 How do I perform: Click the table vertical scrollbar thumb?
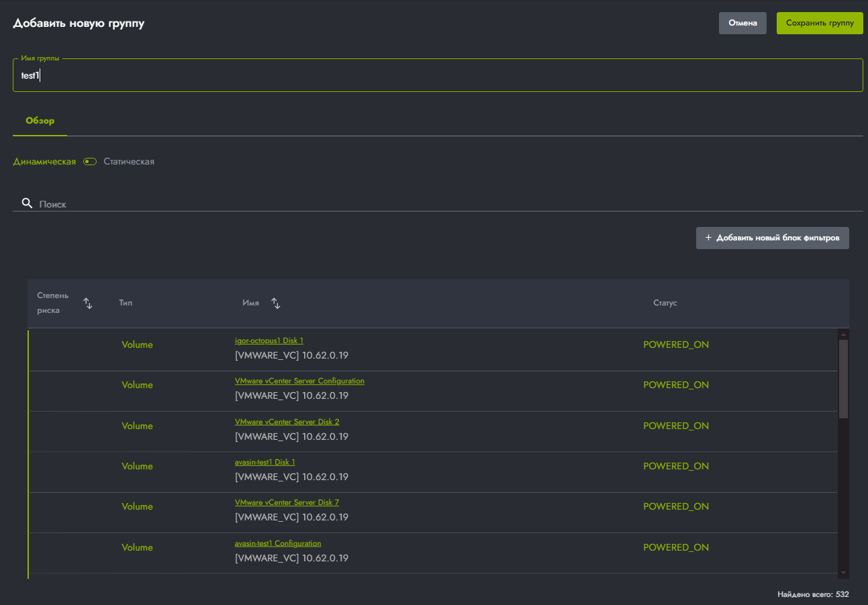(844, 379)
